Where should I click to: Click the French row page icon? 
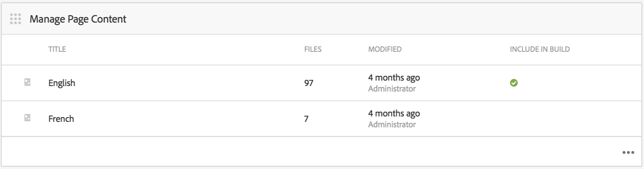pos(27,118)
